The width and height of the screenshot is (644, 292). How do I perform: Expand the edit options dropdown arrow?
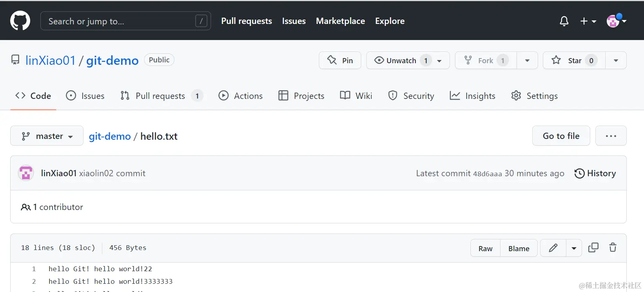pos(574,248)
